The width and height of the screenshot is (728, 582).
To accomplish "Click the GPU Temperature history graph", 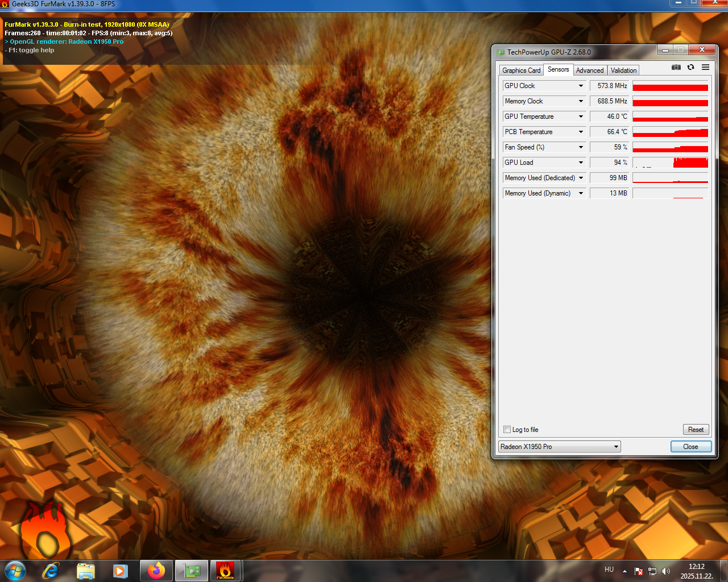I will click(671, 117).
